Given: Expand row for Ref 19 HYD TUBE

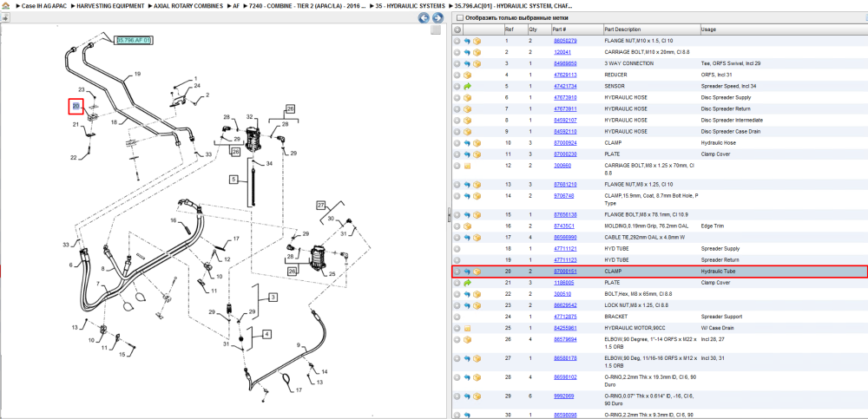Looking at the screenshot, I should point(457,260).
